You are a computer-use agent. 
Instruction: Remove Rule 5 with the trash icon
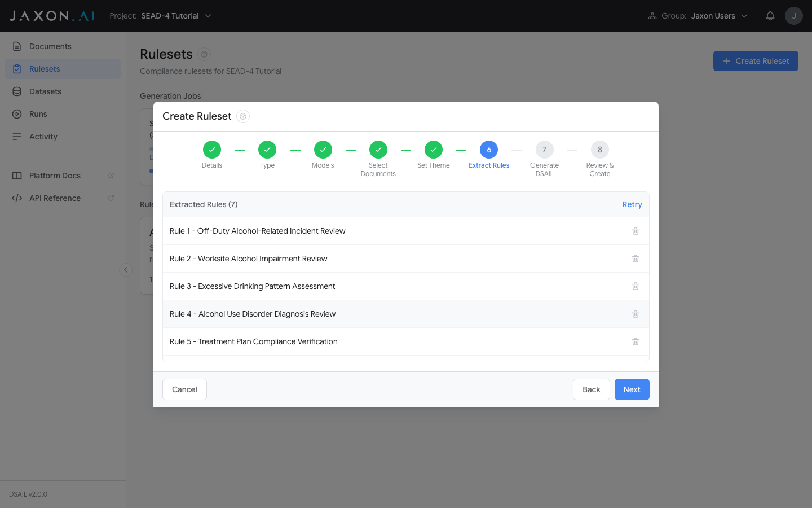[636, 341]
